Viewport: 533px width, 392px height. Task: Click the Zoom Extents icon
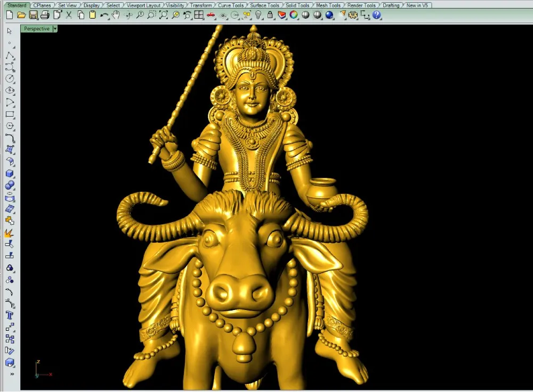164,15
